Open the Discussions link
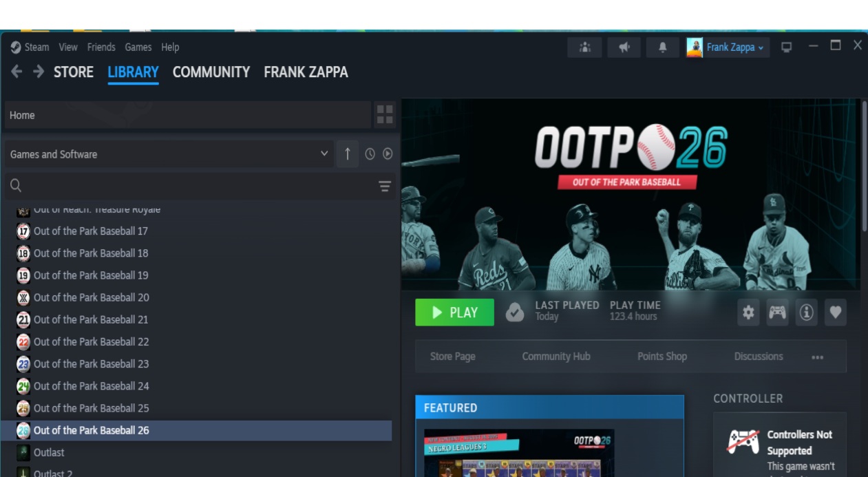Viewport: 868px width, 477px height. [759, 357]
